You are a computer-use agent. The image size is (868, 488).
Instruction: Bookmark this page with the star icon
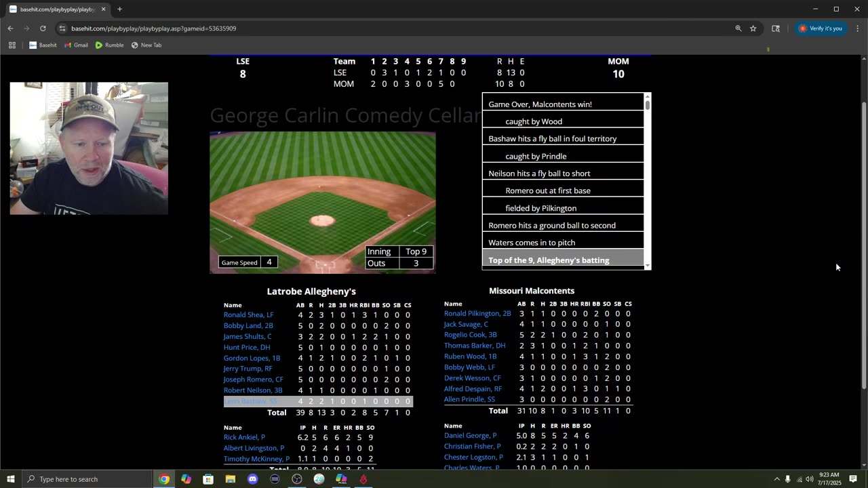(x=753, y=28)
